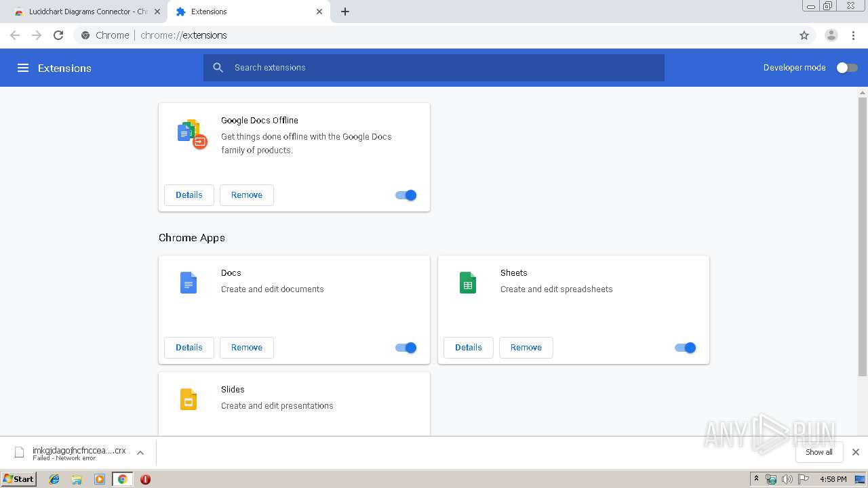Remove Google Docs Offline extension

click(247, 195)
